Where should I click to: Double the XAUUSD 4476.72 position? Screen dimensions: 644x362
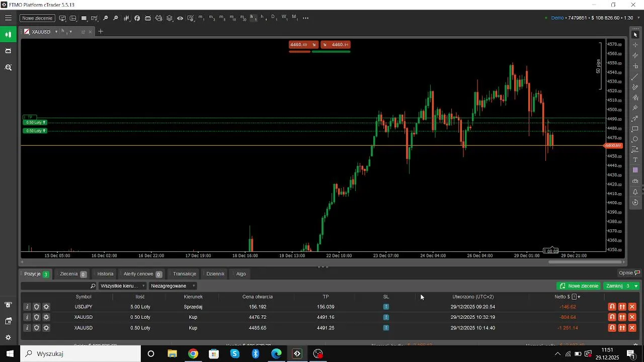click(x=622, y=317)
